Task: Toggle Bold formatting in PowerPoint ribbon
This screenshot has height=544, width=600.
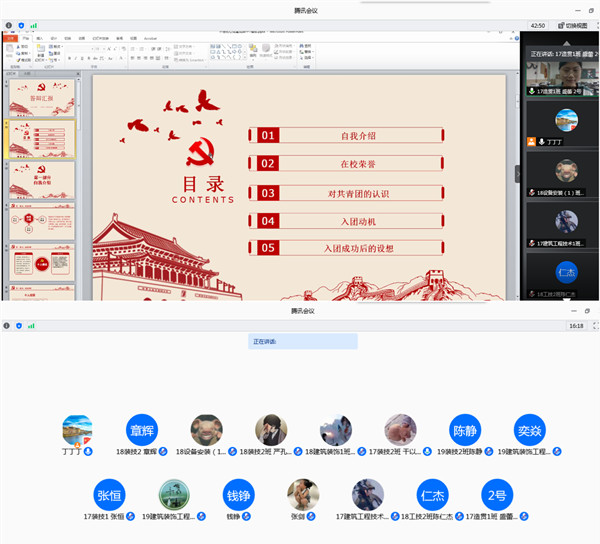Action: (69, 59)
